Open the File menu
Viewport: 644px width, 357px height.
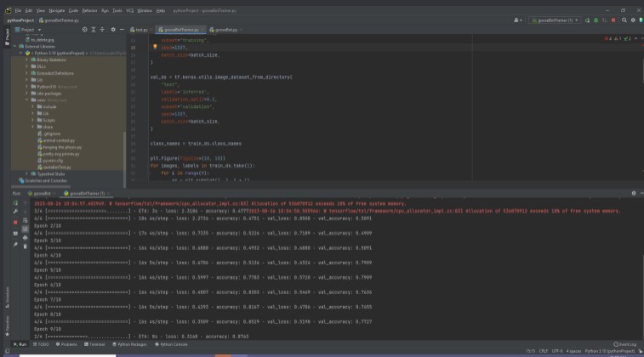[x=18, y=11]
